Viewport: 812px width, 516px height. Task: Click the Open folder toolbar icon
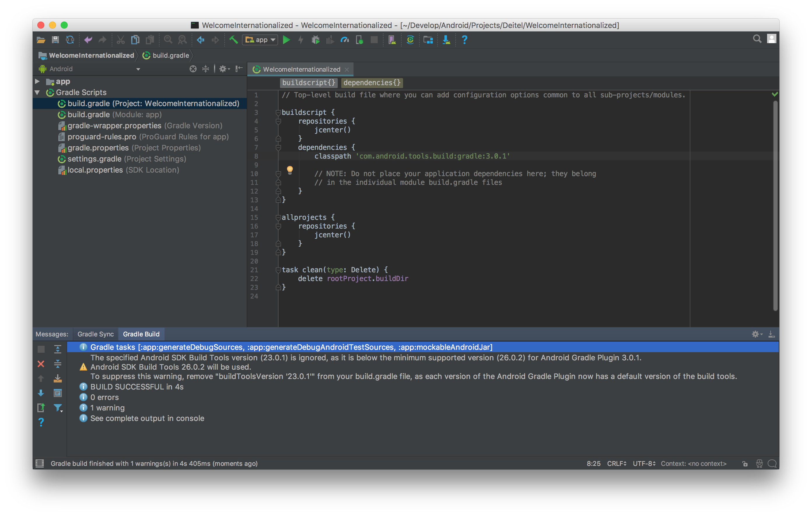[41, 40]
